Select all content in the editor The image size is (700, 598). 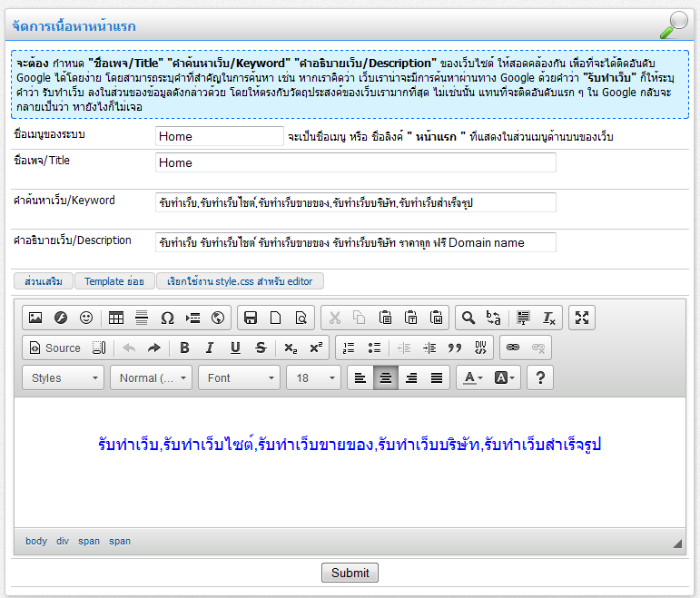point(523,318)
